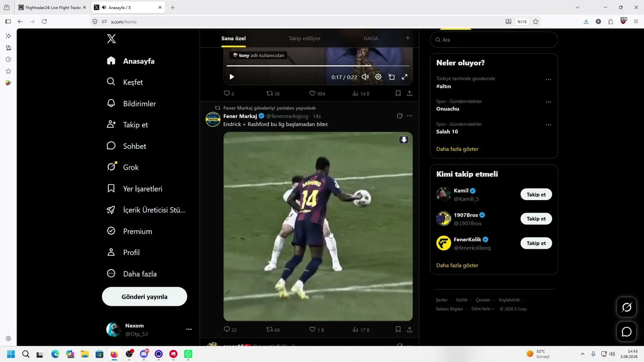The height and width of the screenshot is (362, 644).
Task: Reply to the post with 6 replies
Action: [x=229, y=94]
